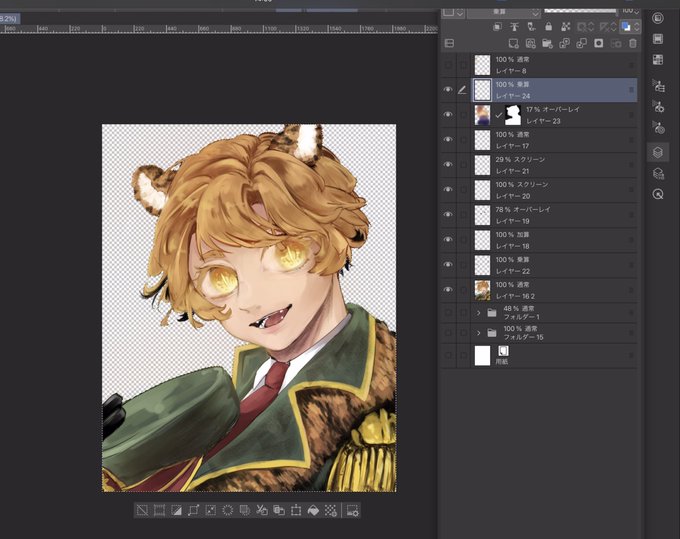Click the opacity value stepper arrows
This screenshot has height=539, width=680.
point(637,11)
